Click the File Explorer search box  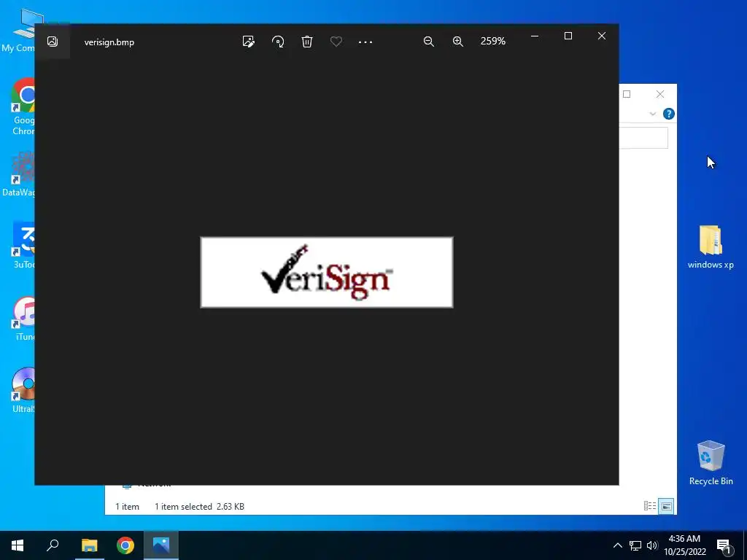click(643, 138)
